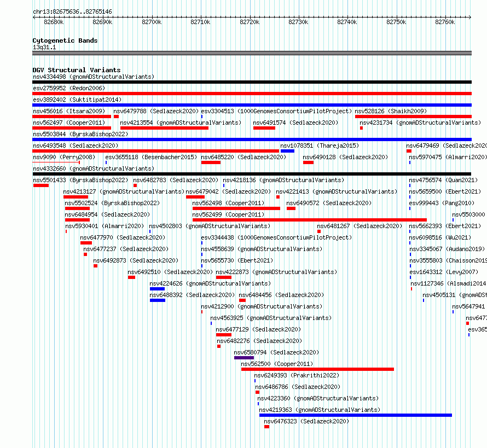Open esv3892402 (Suktitipat2014) variant
This screenshot has width=487, height=448.
(x=77, y=100)
